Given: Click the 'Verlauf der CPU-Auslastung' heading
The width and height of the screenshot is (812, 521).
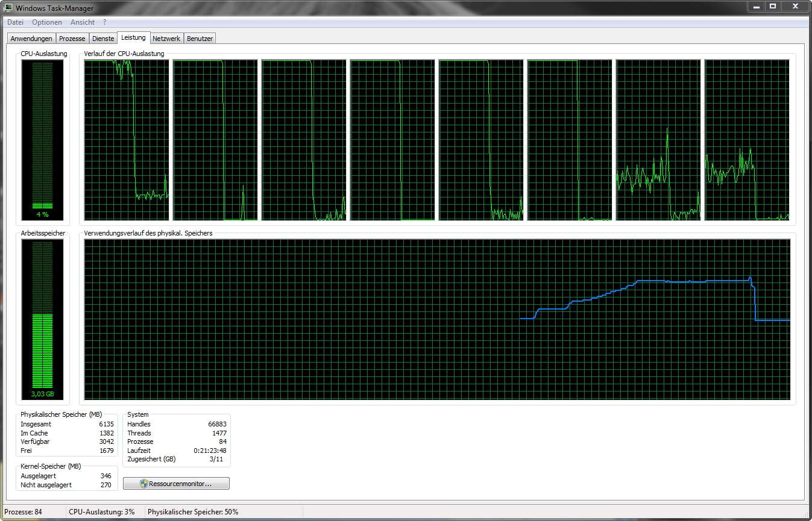Looking at the screenshot, I should pos(124,54).
